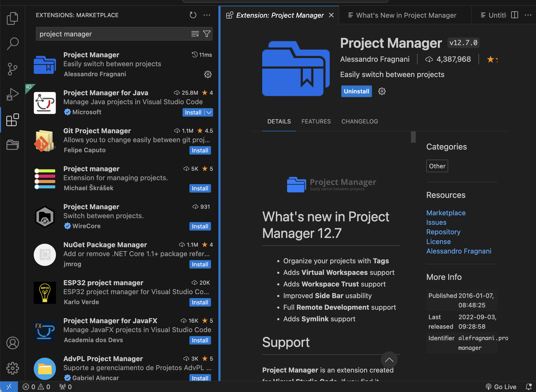
Task: Open the Project Manager side bar view
Action: pos(12,145)
